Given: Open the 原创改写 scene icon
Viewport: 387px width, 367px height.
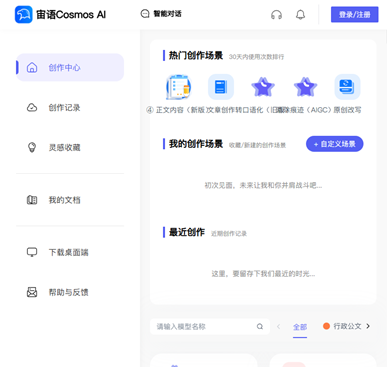Looking at the screenshot, I should 347,87.
